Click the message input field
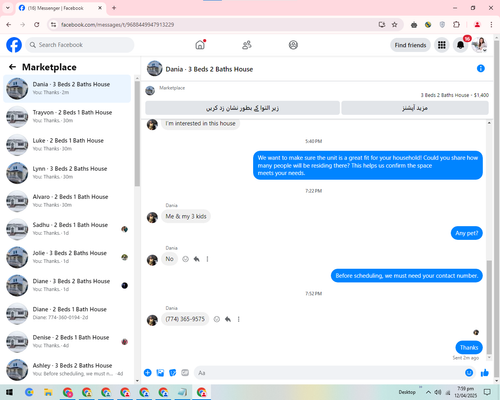This screenshot has width=500, height=400. [x=328, y=373]
